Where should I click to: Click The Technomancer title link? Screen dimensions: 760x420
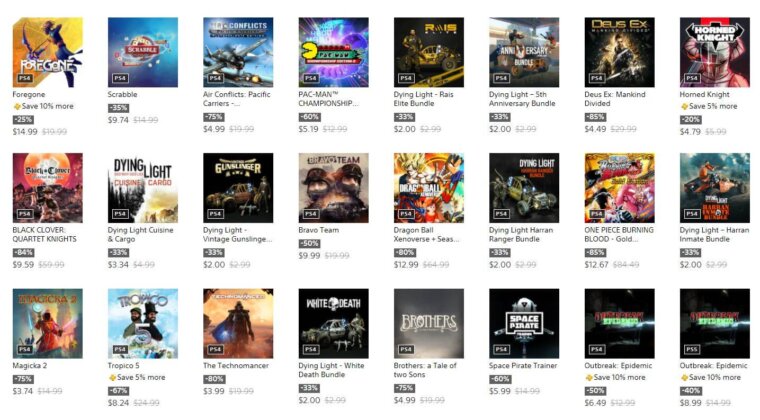[236, 366]
